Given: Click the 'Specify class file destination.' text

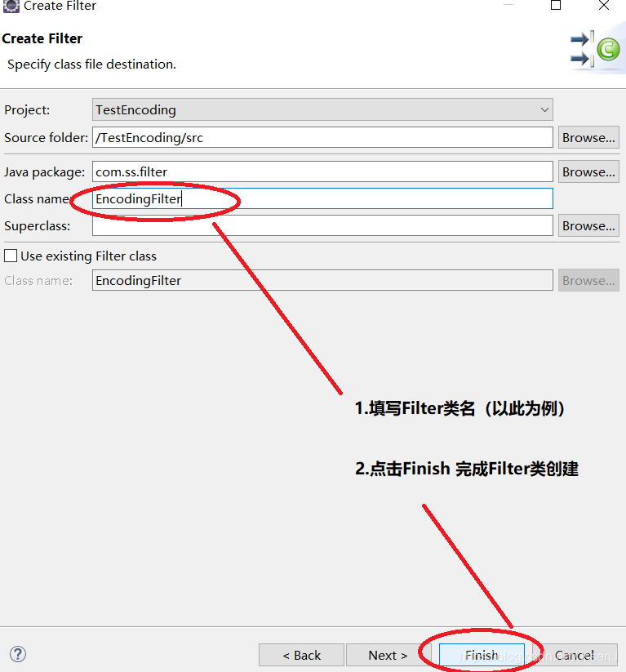Looking at the screenshot, I should point(91,65).
